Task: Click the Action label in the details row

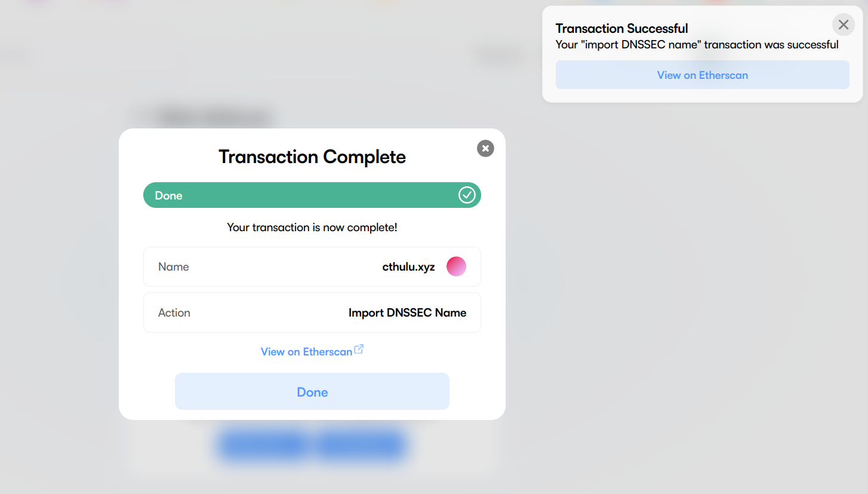Action: point(174,312)
